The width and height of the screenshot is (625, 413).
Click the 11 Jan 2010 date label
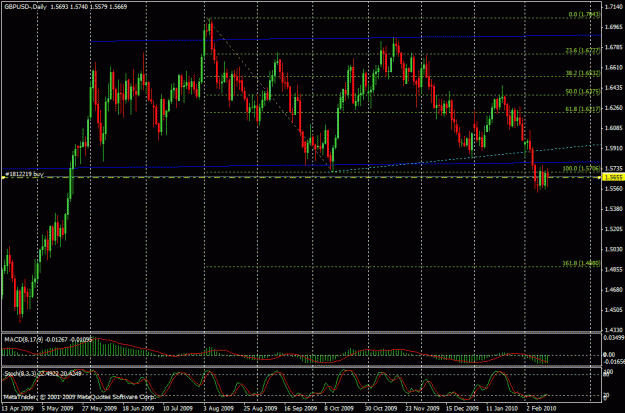click(x=503, y=409)
